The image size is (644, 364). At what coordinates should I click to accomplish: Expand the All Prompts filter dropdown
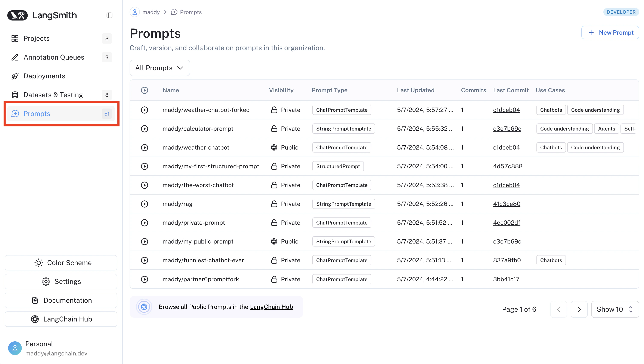[160, 68]
